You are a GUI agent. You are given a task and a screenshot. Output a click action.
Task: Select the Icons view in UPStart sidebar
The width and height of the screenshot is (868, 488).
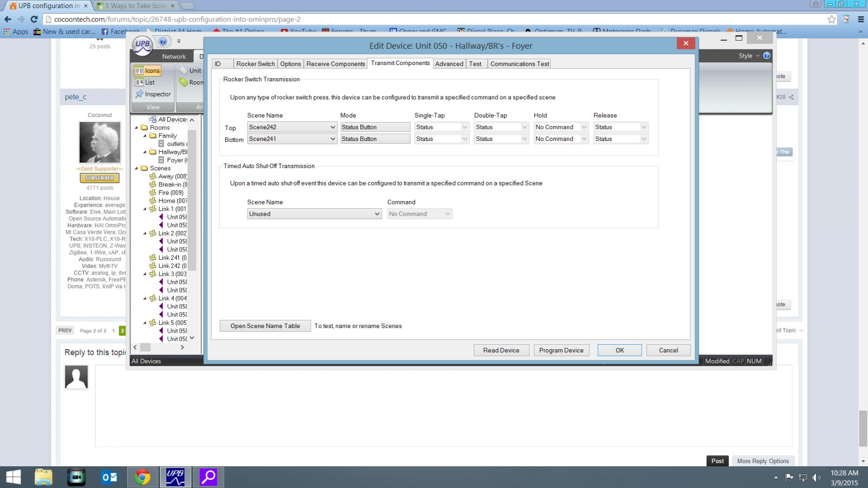(x=148, y=70)
